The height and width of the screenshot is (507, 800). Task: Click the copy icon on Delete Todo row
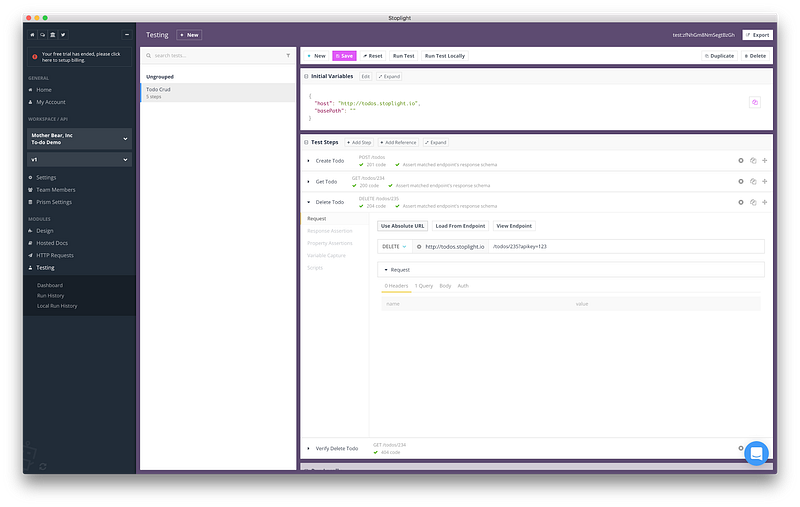click(753, 202)
